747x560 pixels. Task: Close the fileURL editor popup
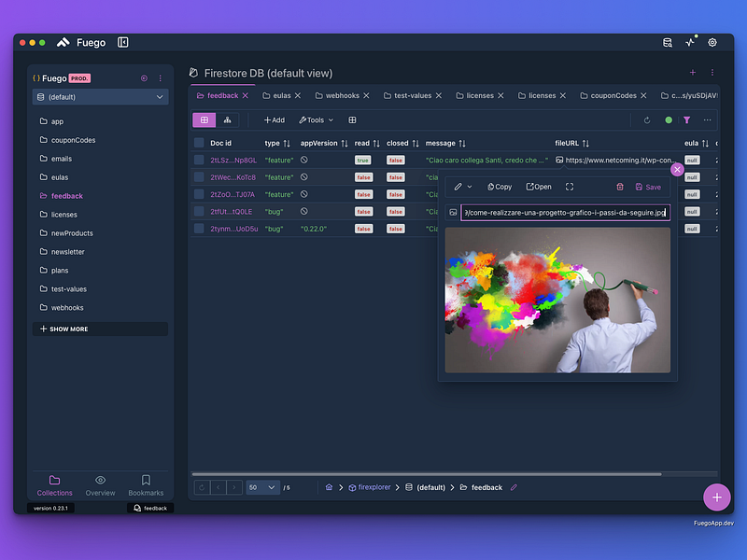coord(677,170)
